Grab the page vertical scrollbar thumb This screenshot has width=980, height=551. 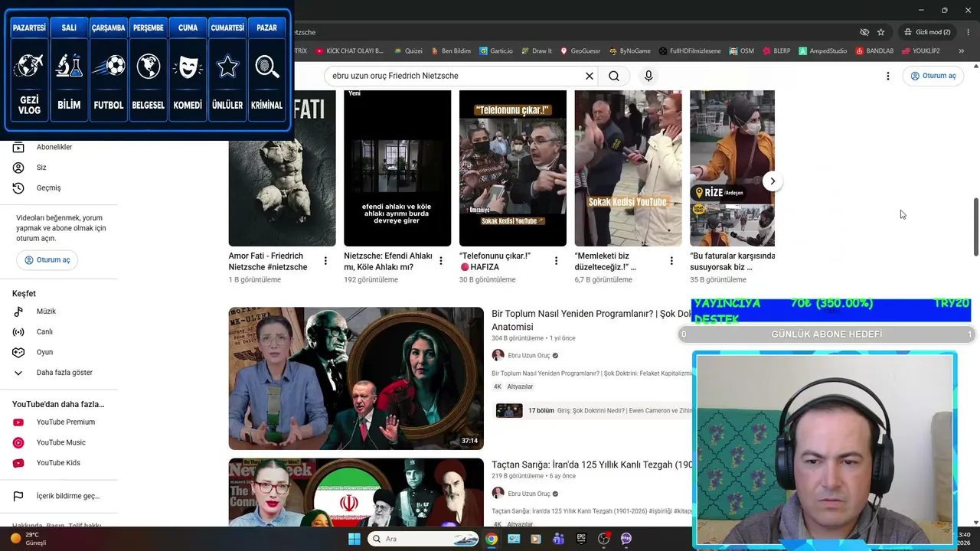pyautogui.click(x=975, y=227)
